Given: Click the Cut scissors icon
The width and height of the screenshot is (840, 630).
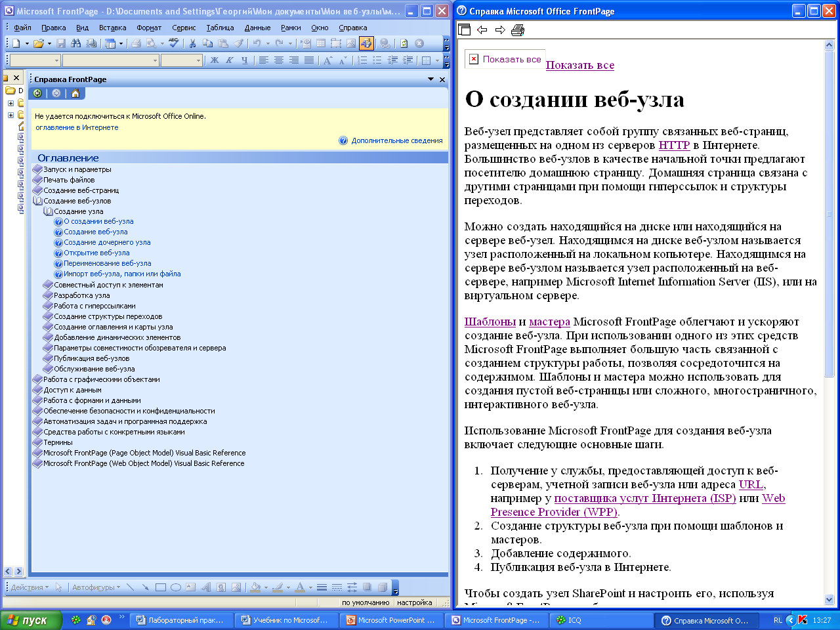Looking at the screenshot, I should coord(193,43).
